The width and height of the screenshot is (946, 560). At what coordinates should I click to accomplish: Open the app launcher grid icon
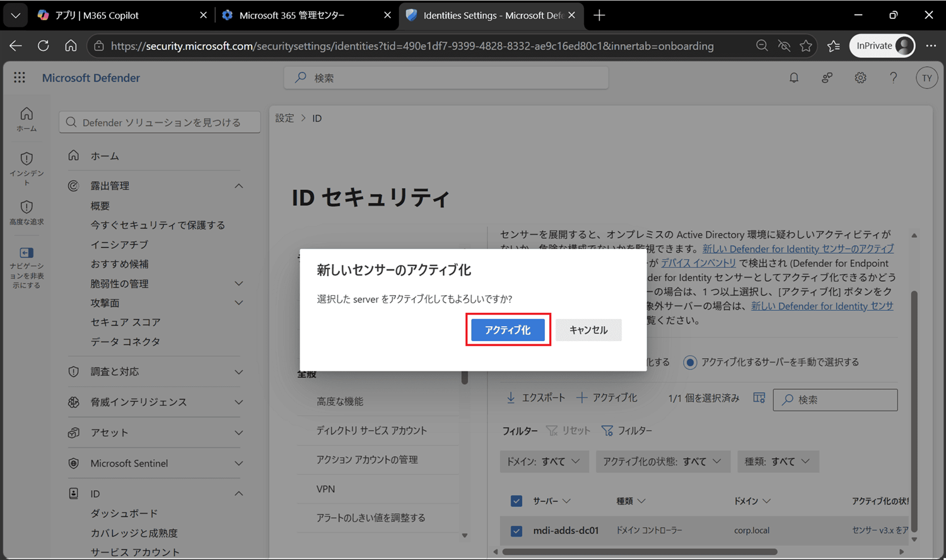[20, 78]
